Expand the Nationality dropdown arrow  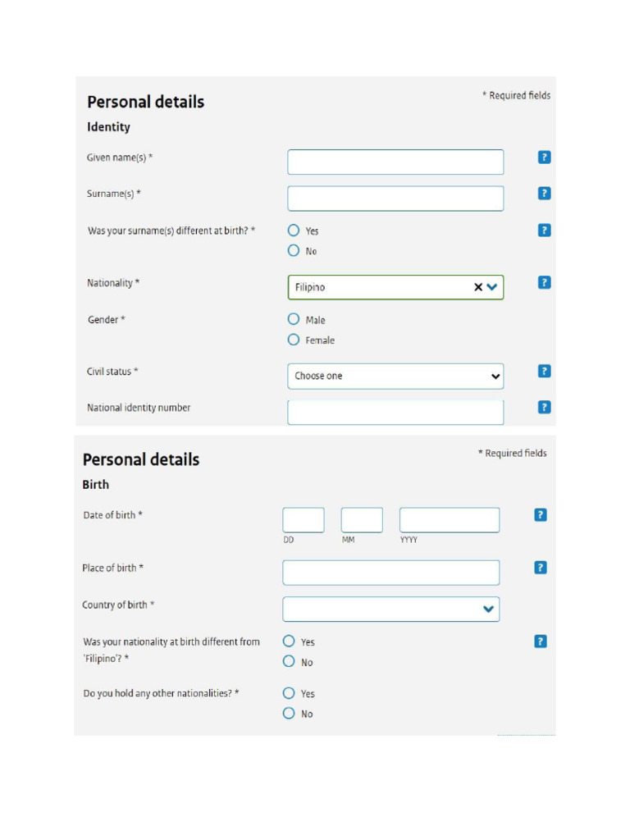(492, 287)
